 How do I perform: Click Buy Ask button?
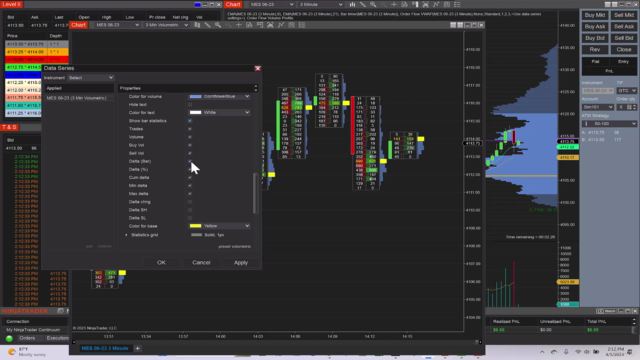point(595,27)
